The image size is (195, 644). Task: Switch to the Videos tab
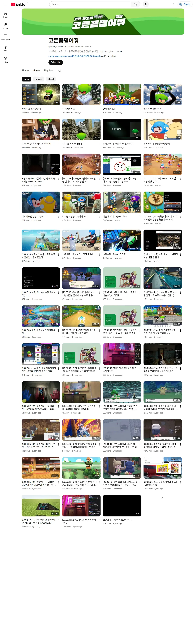click(x=36, y=71)
